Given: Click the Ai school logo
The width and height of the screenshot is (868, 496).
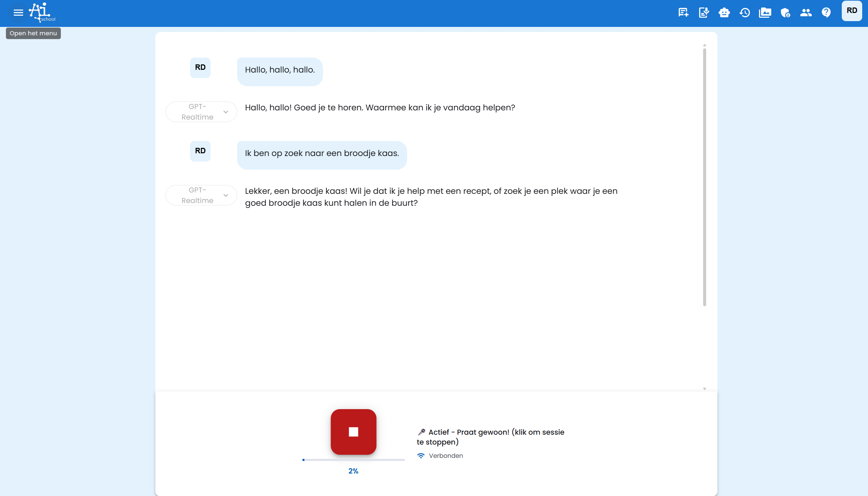Looking at the screenshot, I should click(41, 13).
